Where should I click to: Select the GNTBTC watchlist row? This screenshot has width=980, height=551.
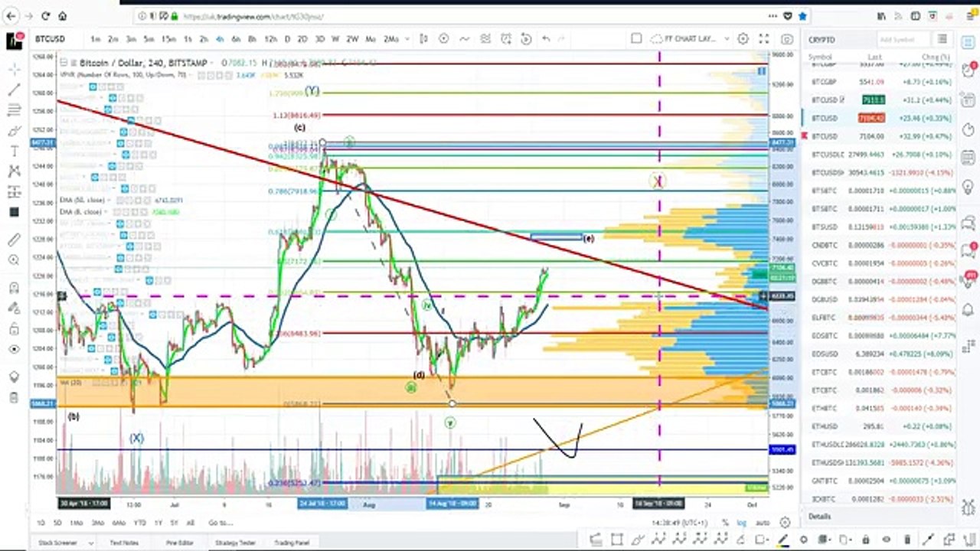[880, 481]
